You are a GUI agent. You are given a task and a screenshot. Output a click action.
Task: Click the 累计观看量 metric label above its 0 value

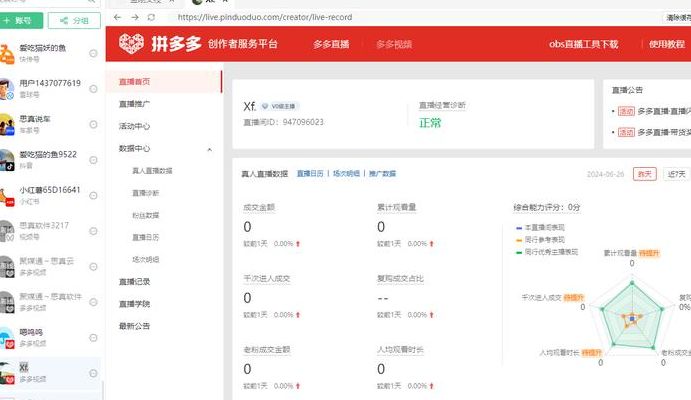pos(397,207)
